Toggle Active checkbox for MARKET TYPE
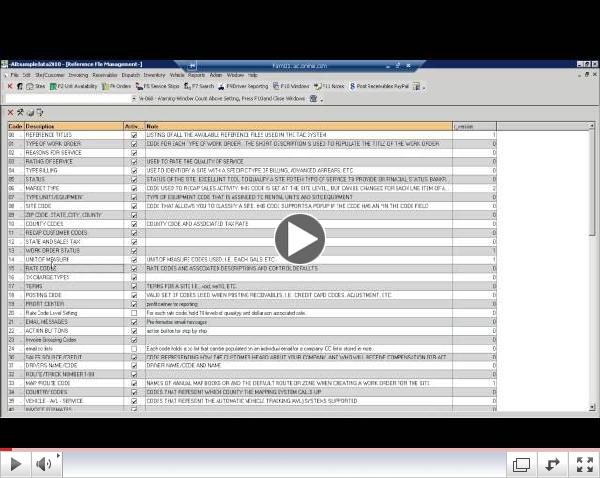The width and height of the screenshot is (600, 478). point(134,188)
